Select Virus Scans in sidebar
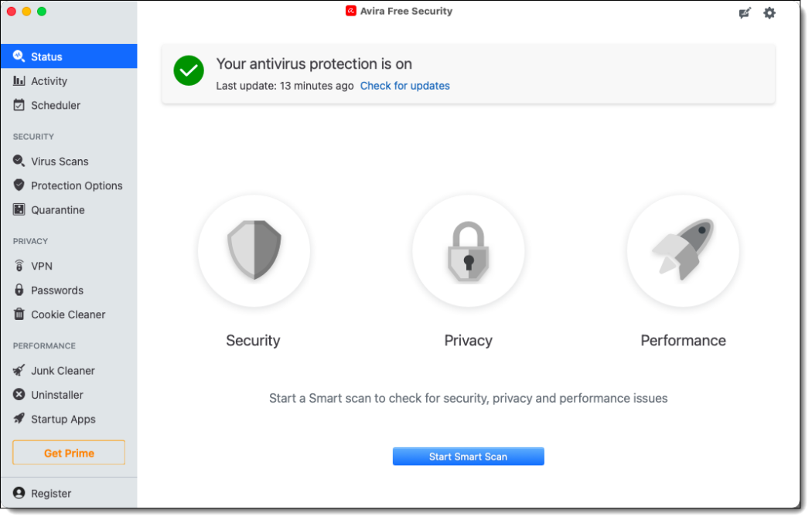The width and height of the screenshot is (812, 520). pyautogui.click(x=60, y=161)
